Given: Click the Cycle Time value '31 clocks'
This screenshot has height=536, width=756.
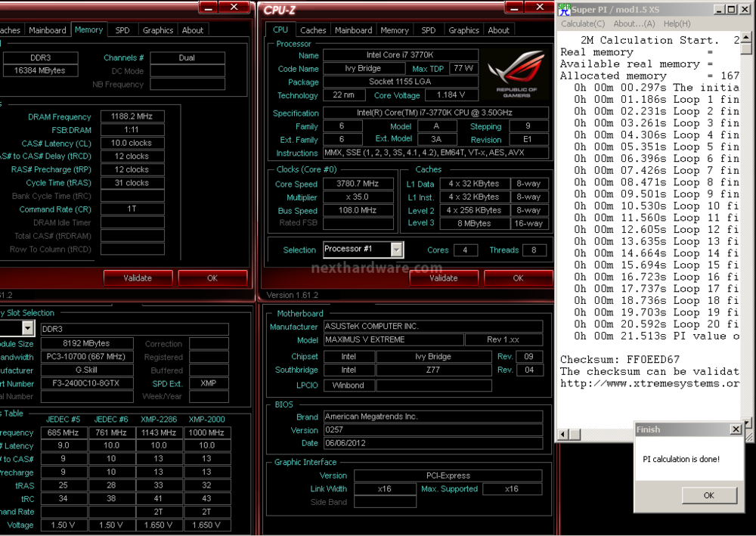Looking at the screenshot, I should (x=132, y=183).
